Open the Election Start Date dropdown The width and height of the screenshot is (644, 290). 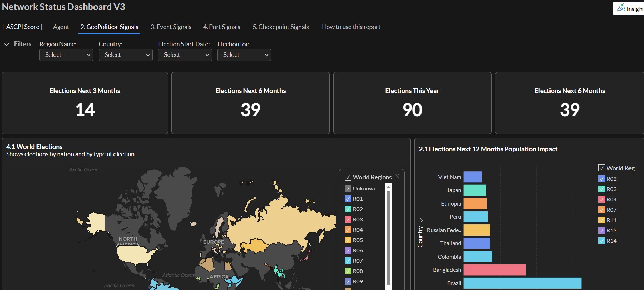click(x=185, y=55)
